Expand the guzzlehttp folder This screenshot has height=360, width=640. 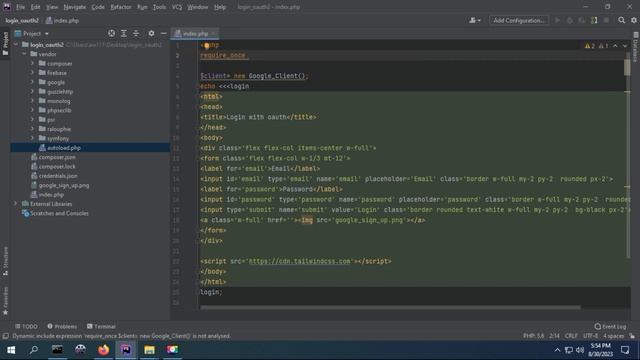tap(33, 91)
